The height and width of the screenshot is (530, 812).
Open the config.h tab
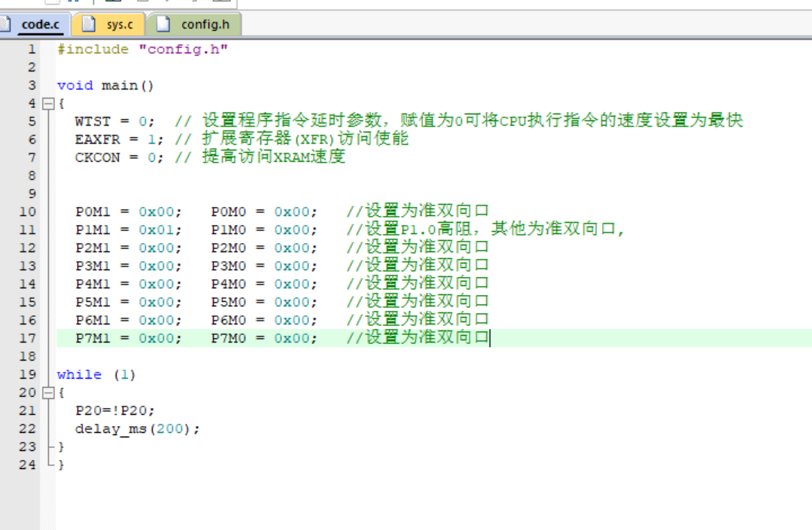(195, 24)
